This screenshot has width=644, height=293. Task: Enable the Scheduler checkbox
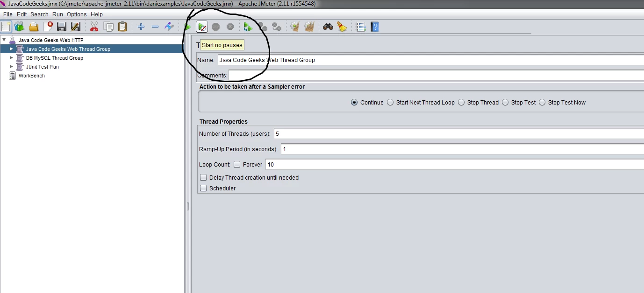[x=203, y=188]
